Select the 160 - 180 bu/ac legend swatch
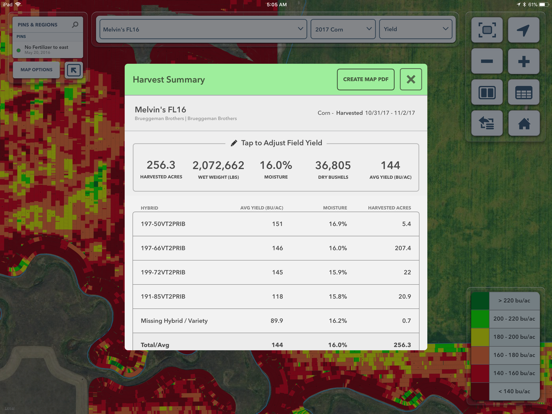 tap(480, 355)
